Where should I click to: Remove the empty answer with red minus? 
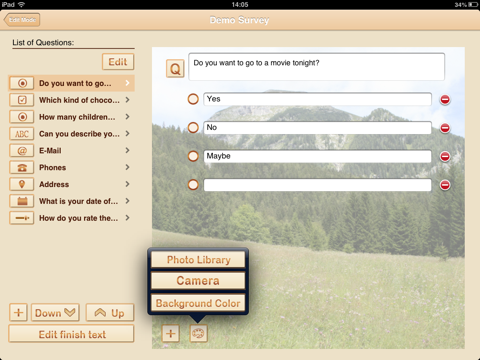point(445,185)
